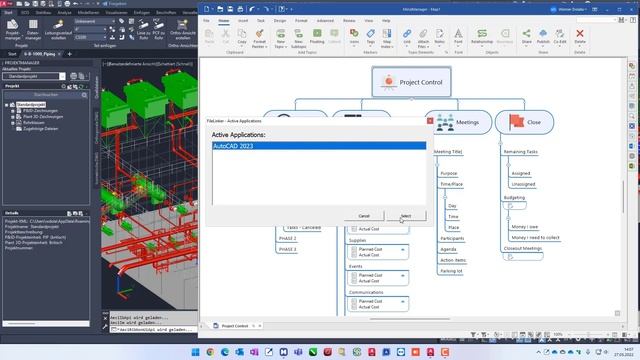Add a New Topic in MindManager
640x360 pixels.
280,38
